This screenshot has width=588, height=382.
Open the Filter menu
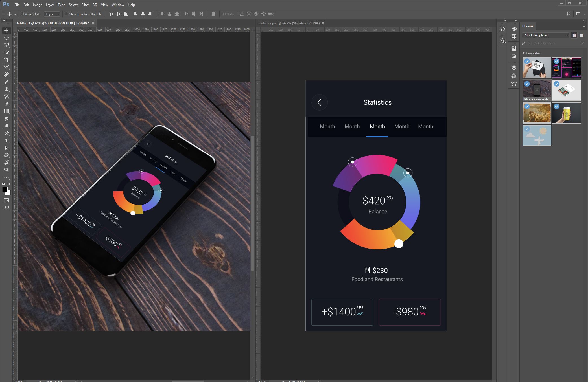(x=85, y=5)
